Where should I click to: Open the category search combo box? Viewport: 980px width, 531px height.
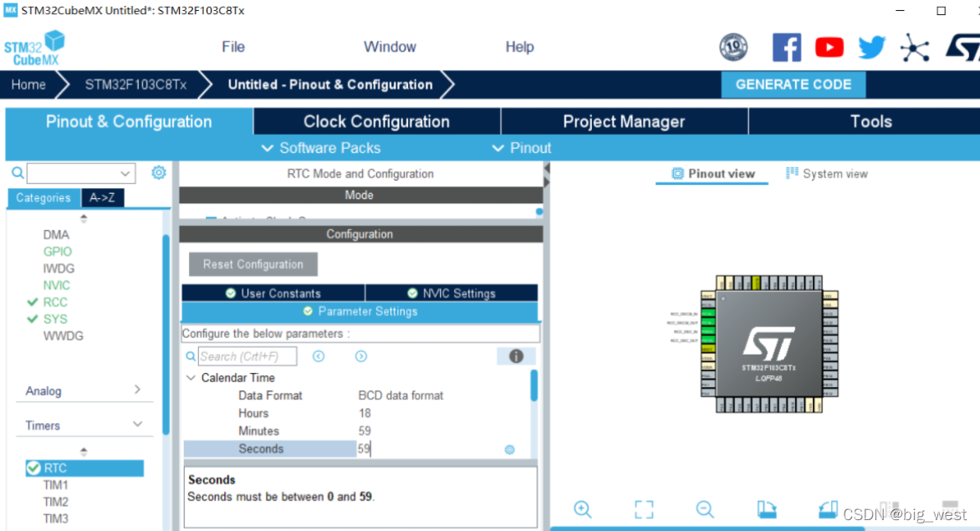[x=81, y=173]
